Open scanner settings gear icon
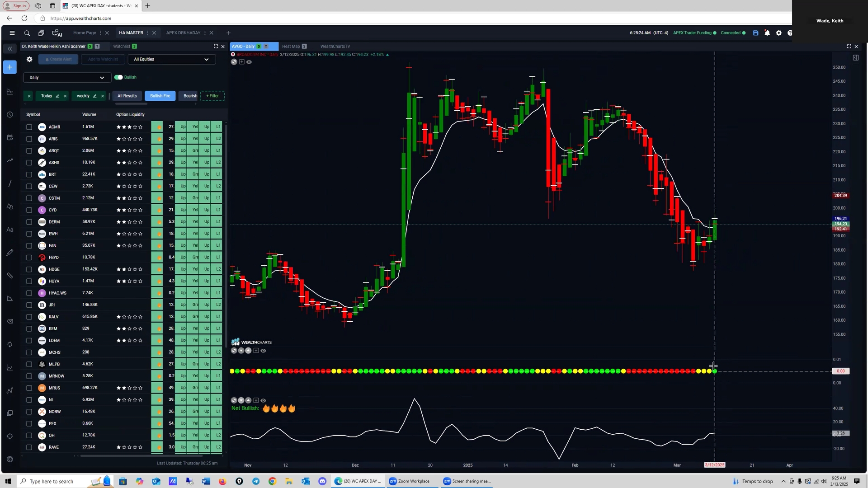The image size is (868, 488). [29, 59]
